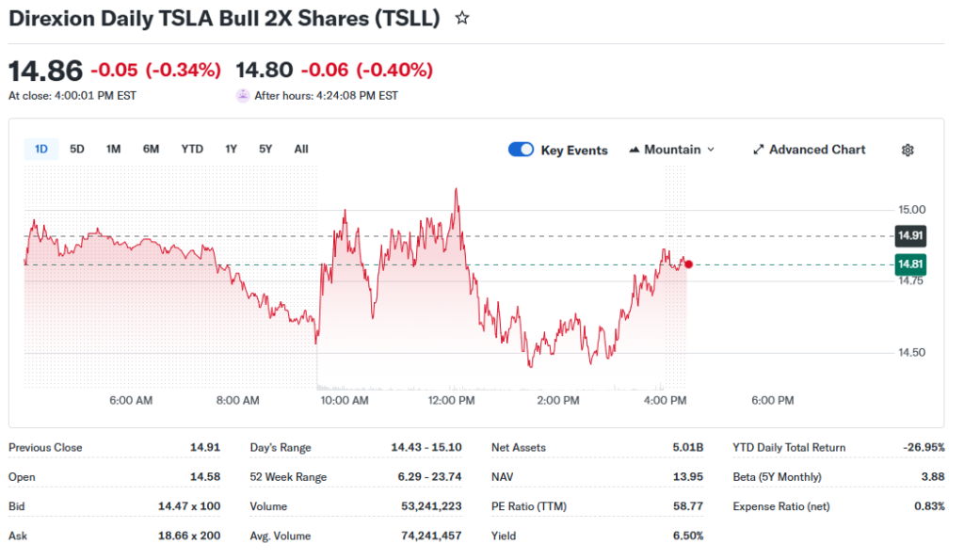View the 5Y price history
964x560 pixels.
point(265,149)
